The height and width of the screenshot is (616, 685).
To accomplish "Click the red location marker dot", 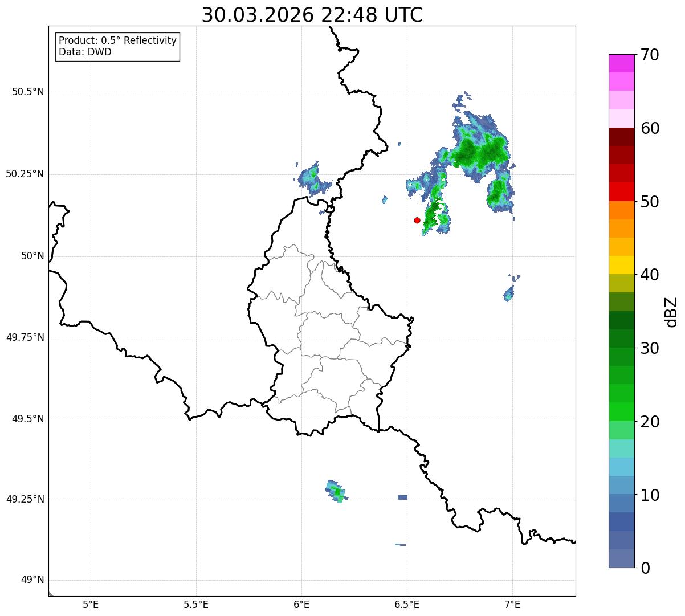I will pos(417,220).
